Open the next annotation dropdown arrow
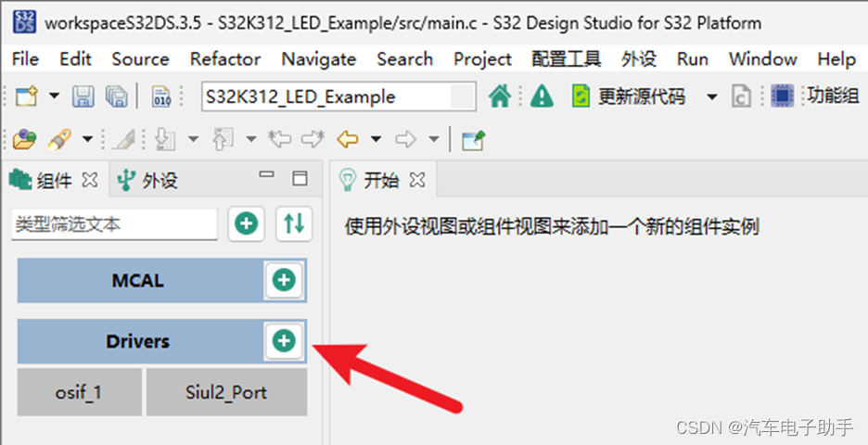Screen dimensions: 868x445 pos(193,139)
